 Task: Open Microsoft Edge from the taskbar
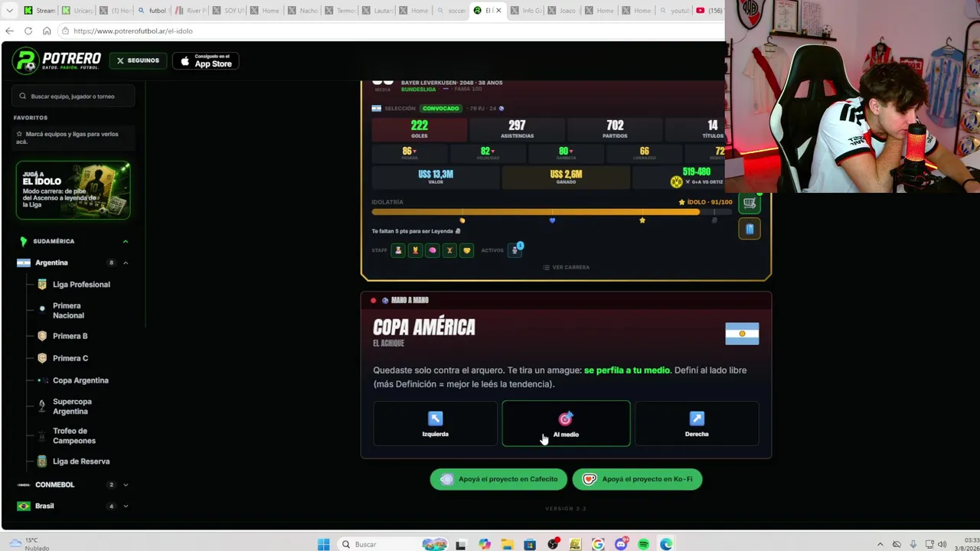[x=666, y=544]
